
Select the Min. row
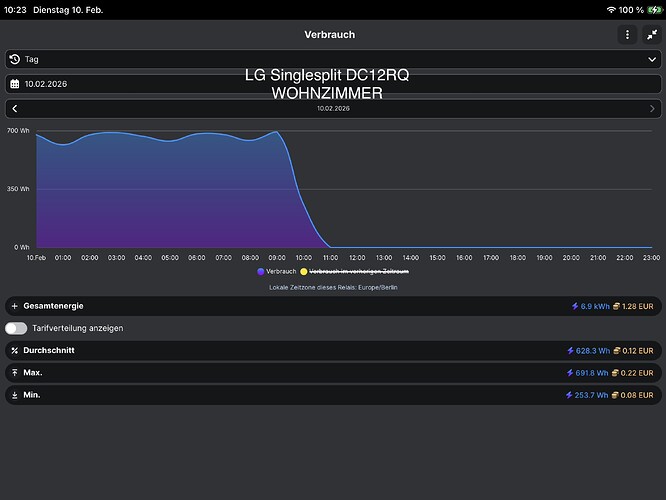(x=333, y=395)
